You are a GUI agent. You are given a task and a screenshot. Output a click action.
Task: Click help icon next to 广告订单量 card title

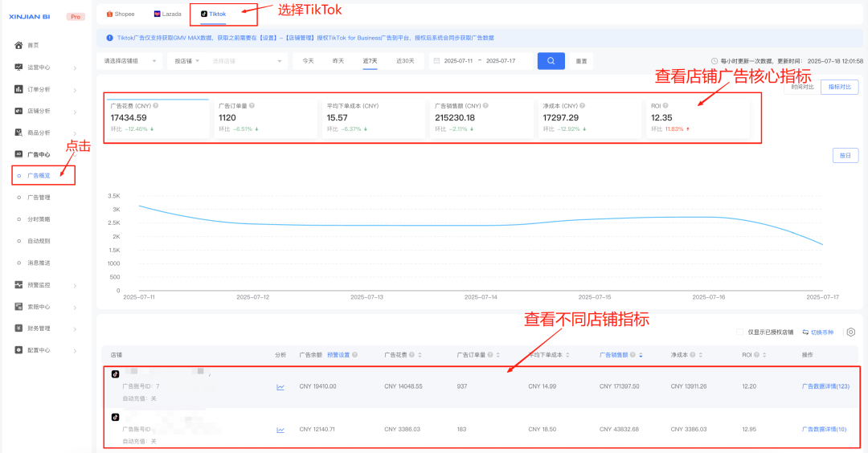[x=252, y=106]
